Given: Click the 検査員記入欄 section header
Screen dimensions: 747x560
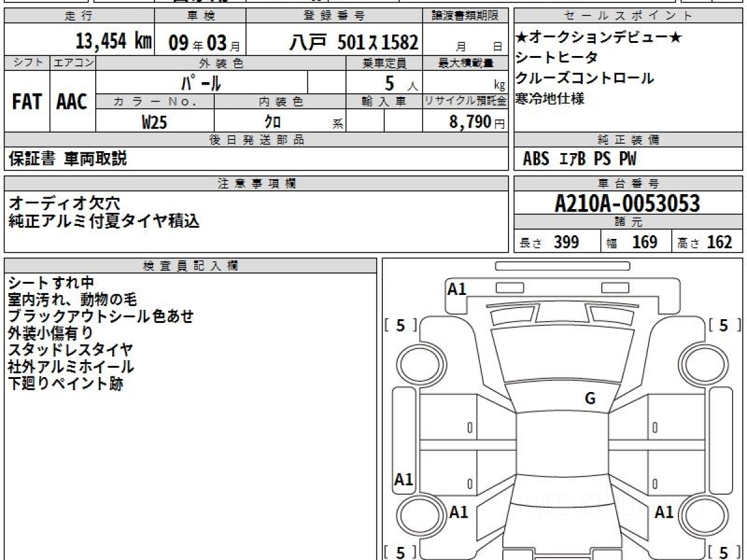Looking at the screenshot, I should 190,266.
